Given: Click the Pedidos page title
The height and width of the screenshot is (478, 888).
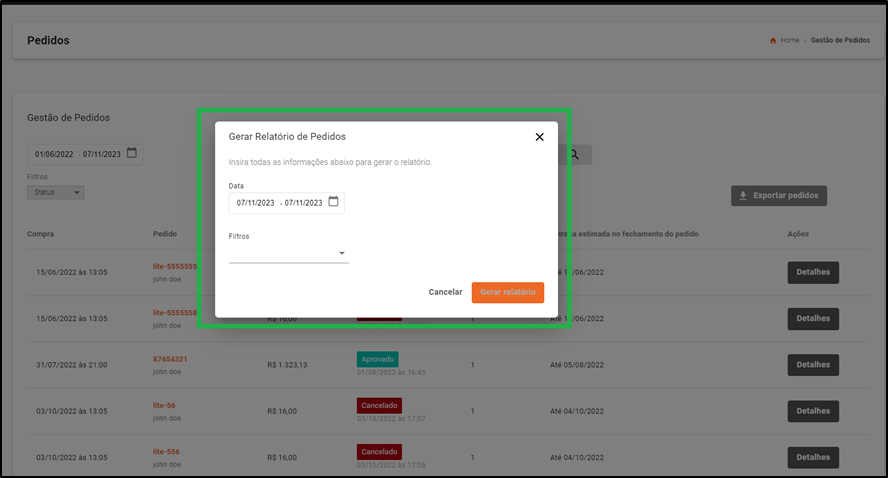Looking at the screenshot, I should (x=48, y=41).
